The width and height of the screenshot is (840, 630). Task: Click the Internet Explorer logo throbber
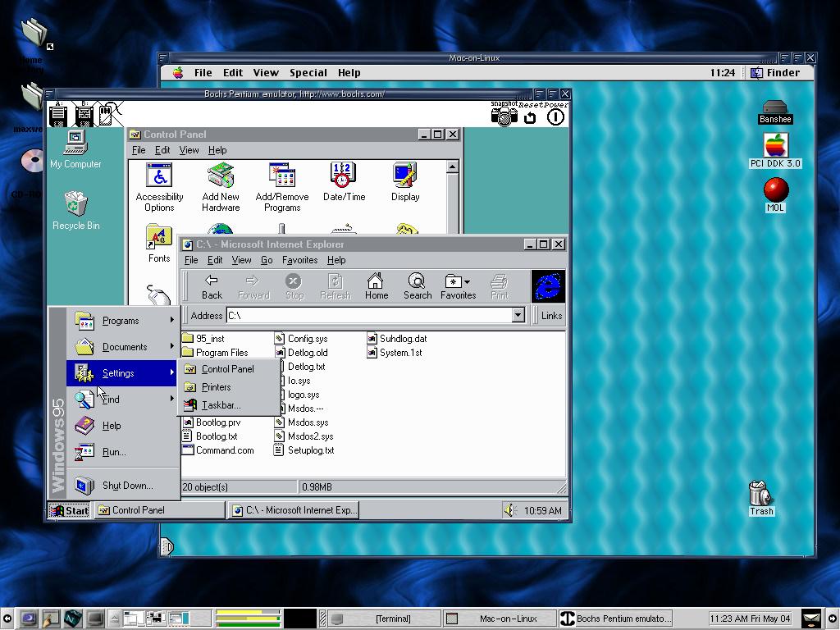tap(548, 286)
